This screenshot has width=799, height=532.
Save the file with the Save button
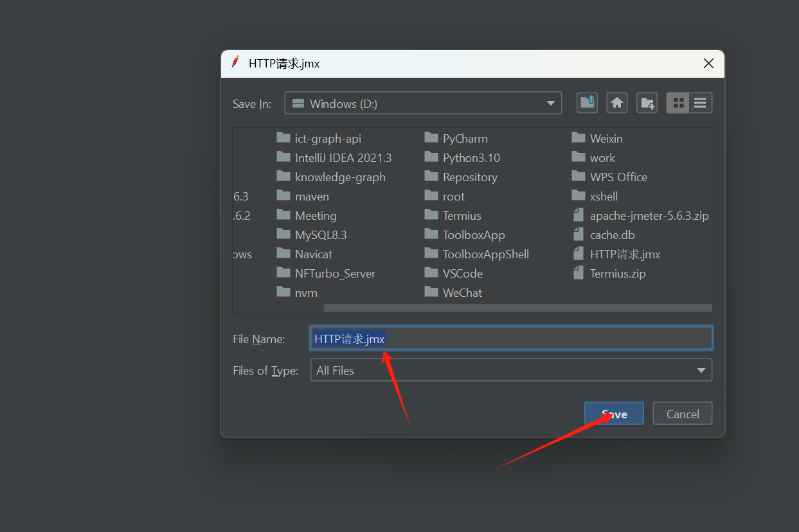tap(614, 414)
